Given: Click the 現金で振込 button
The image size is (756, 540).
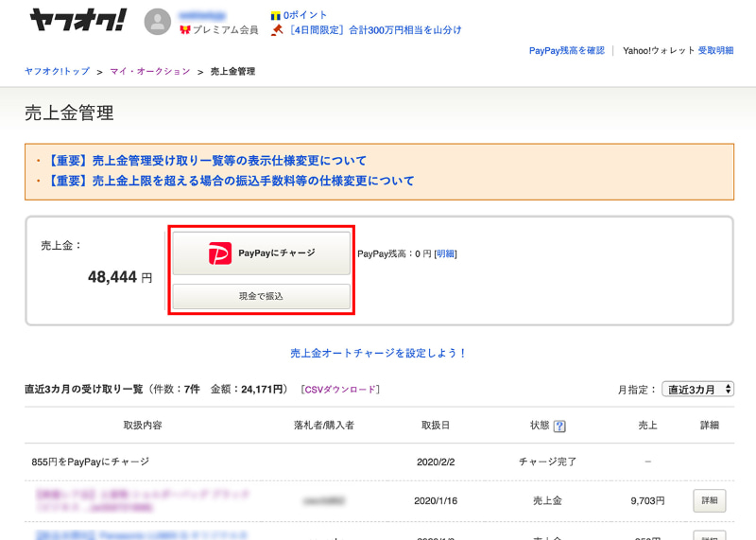Looking at the screenshot, I should [262, 296].
